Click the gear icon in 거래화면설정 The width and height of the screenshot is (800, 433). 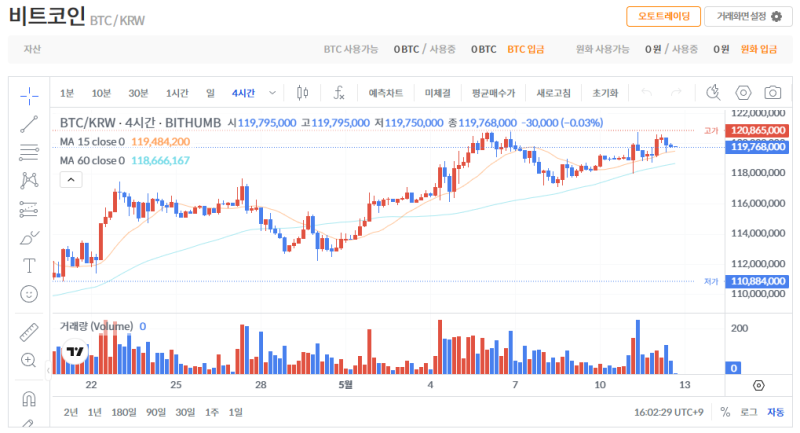[x=776, y=17]
